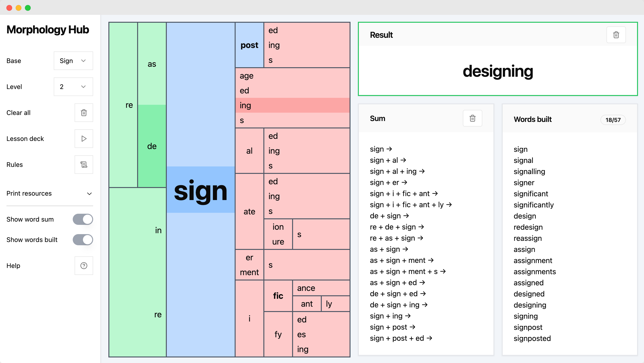Image resolution: width=644 pixels, height=363 pixels.
Task: Open the Level dropdown showing 2
Action: [73, 87]
